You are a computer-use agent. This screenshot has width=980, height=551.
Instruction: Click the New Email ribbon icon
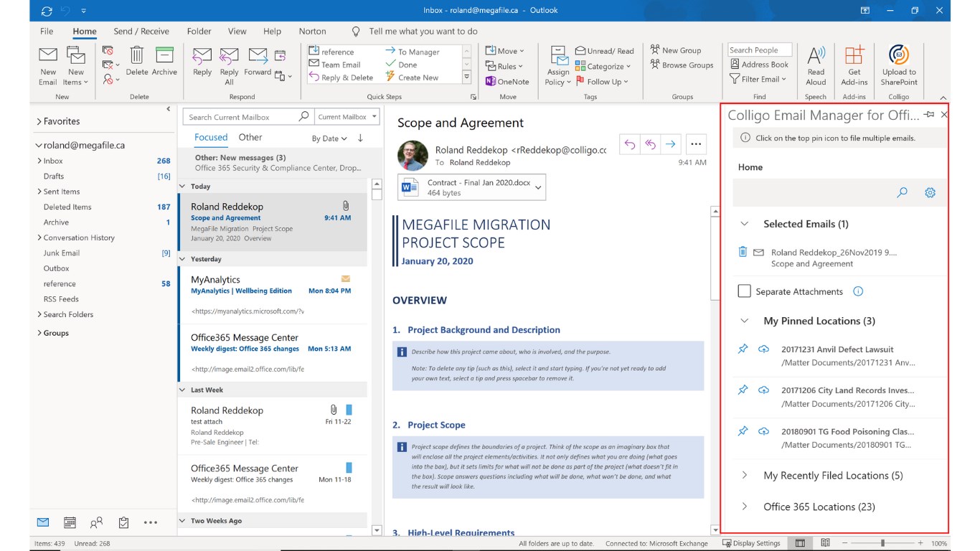(48, 65)
